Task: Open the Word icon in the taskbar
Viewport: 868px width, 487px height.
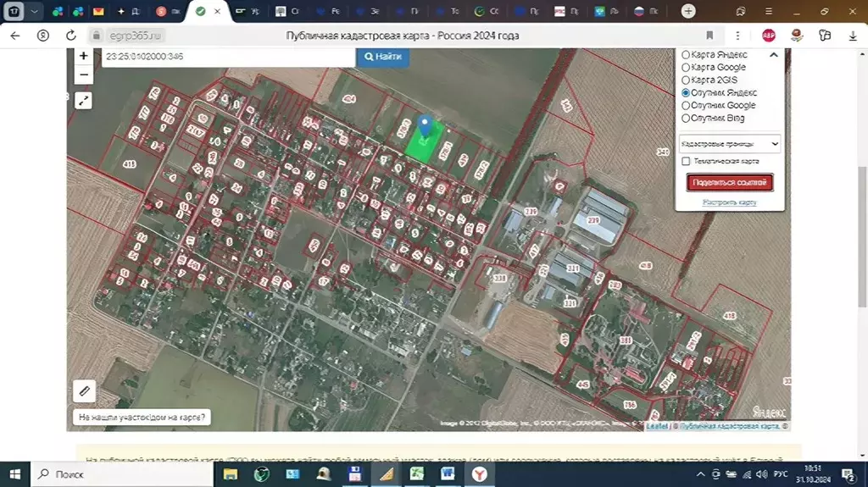Action: (x=448, y=474)
